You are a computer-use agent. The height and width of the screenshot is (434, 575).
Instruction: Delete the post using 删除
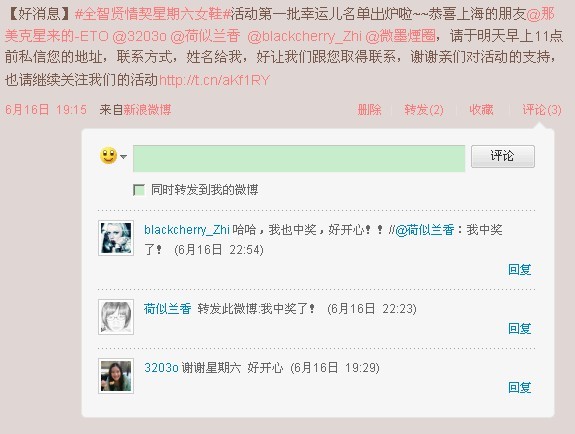[369, 110]
